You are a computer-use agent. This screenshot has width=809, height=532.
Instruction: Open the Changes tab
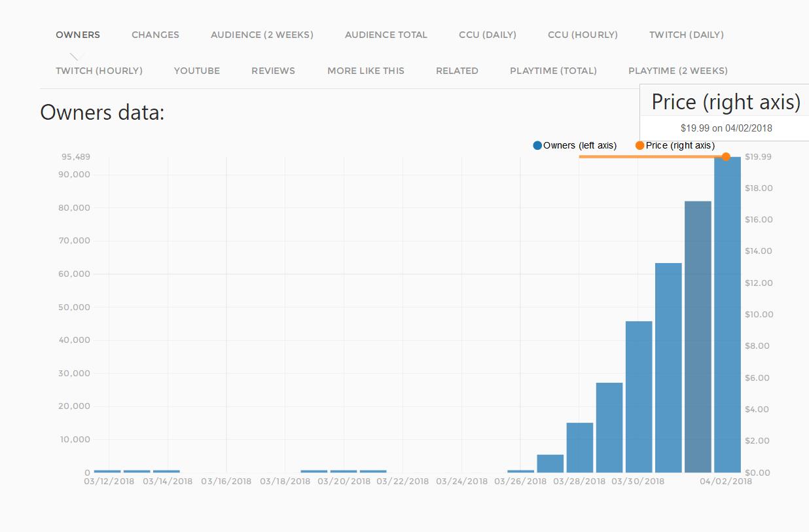[155, 35]
